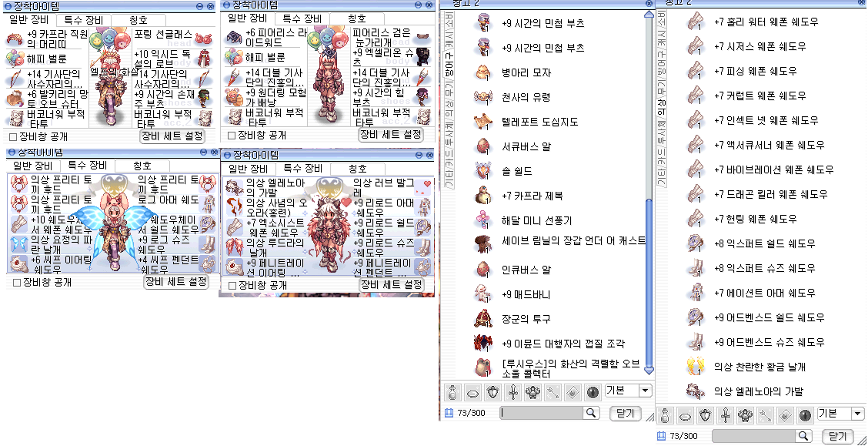The height and width of the screenshot is (446, 868).
Task: Click 장비 세트 설정 in 포링 선글래스 window
Action: [172, 136]
